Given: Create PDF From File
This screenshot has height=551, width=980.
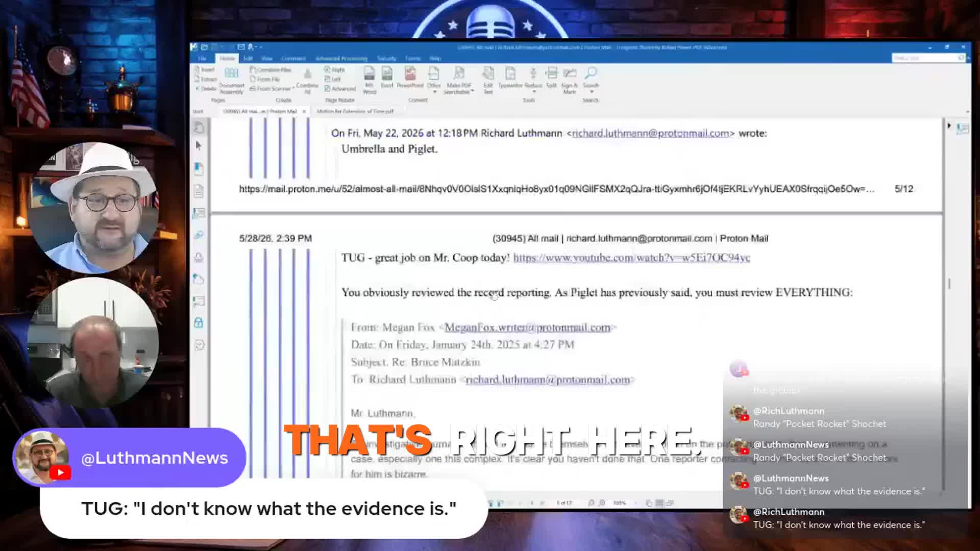Looking at the screenshot, I should tap(264, 79).
